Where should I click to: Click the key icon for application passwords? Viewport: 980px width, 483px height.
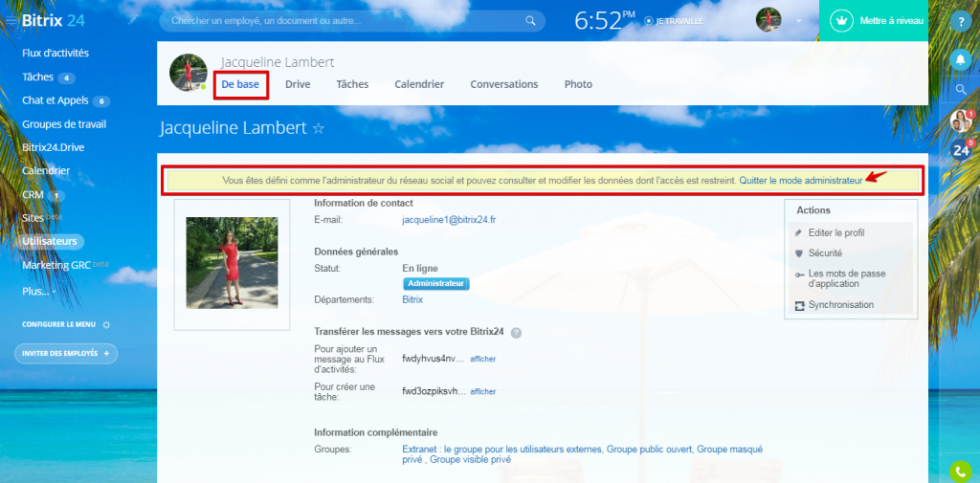click(799, 274)
